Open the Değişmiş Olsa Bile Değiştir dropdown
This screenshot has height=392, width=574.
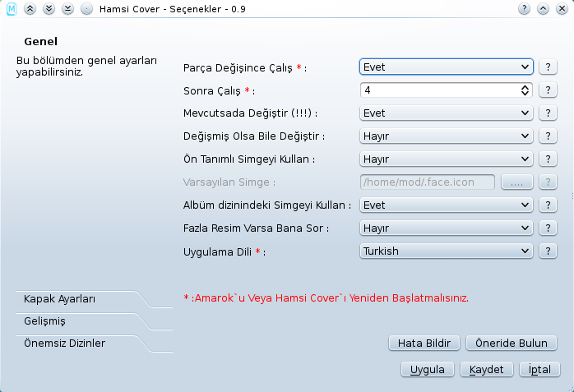coord(447,136)
